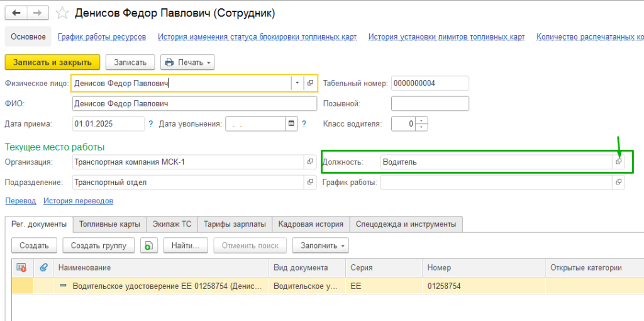Open the График работы field link icon
Viewport: 644px width, 321px height.
pyautogui.click(x=619, y=183)
